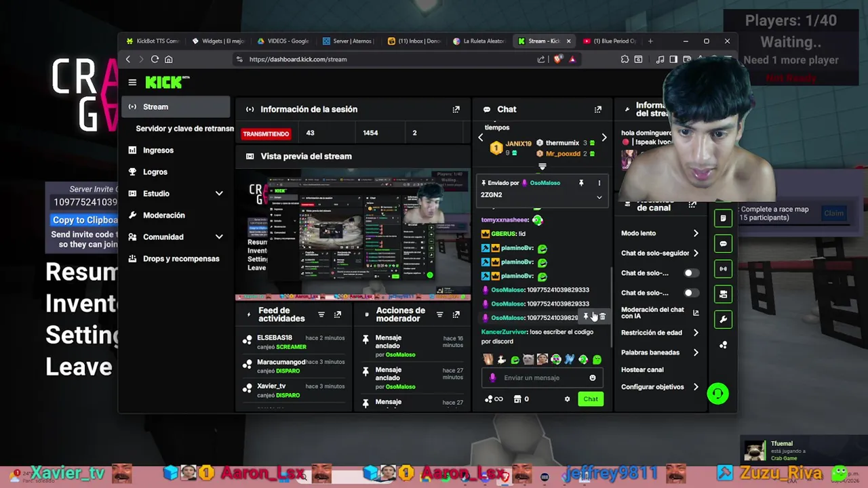Open chat settings gear icon
This screenshot has height=488, width=868.
567,399
